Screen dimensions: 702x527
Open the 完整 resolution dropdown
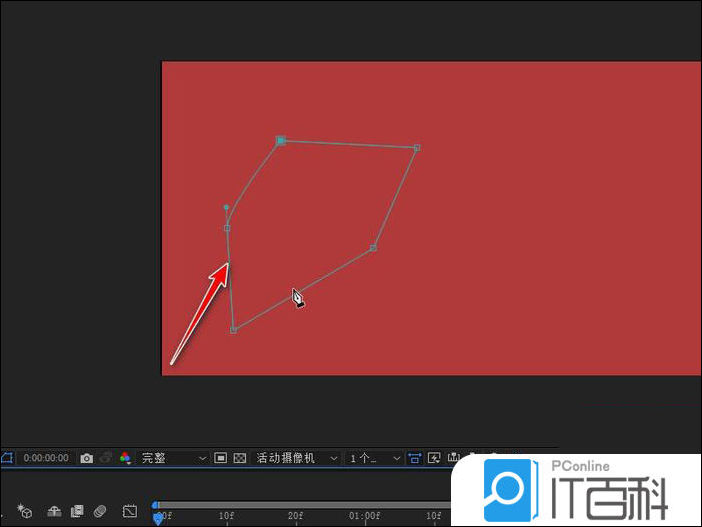[174, 458]
